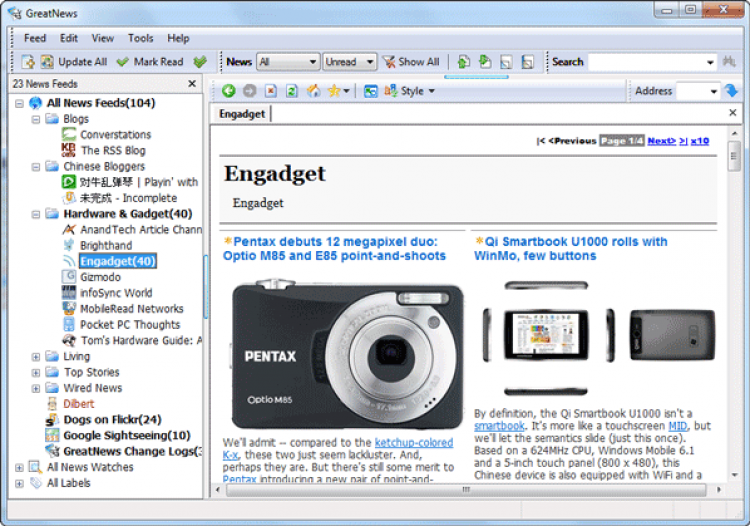Click Show All button
Viewport: 750px width, 526px height.
tap(411, 62)
